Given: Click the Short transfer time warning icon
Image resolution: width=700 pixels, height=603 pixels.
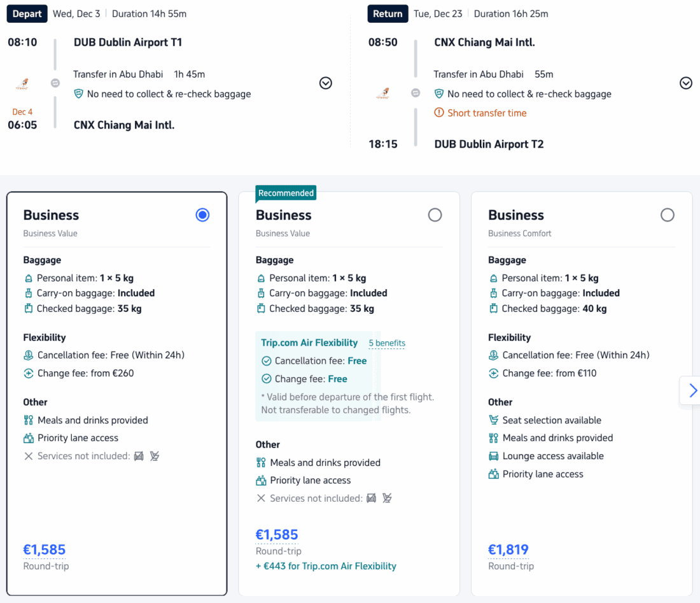Looking at the screenshot, I should [439, 113].
